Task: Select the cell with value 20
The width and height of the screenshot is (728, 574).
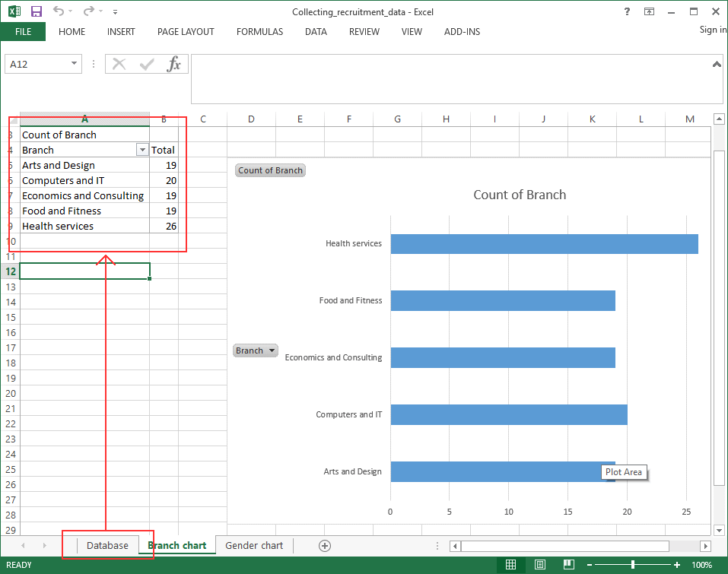Action: [164, 180]
